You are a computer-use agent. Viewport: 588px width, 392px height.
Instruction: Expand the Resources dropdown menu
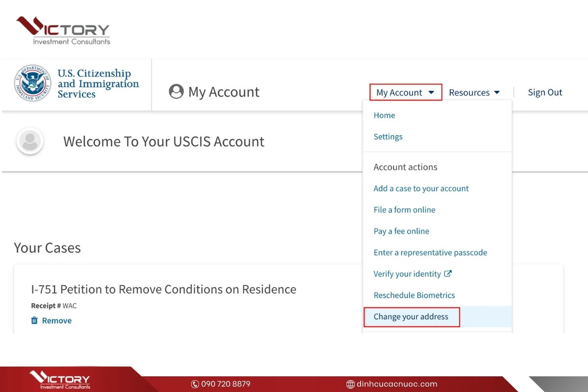point(474,93)
